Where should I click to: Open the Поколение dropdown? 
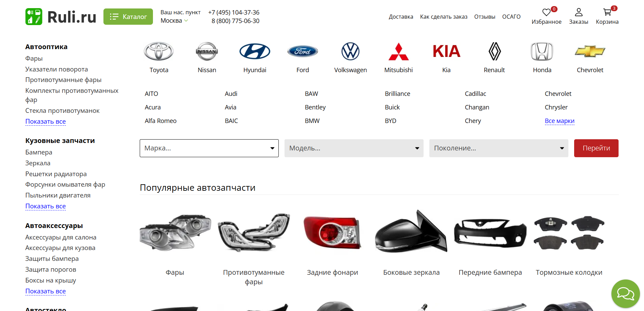[x=499, y=148]
